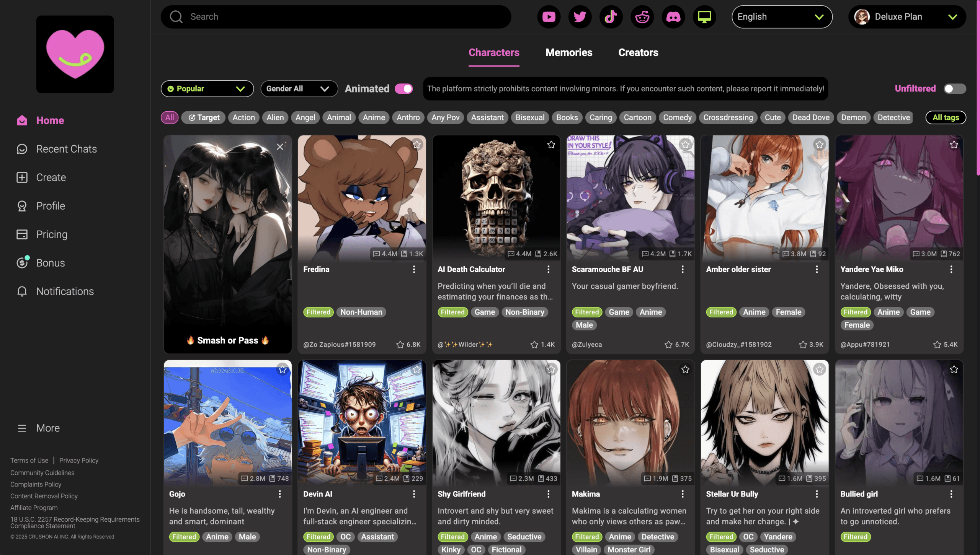Screen dimensions: 980x555
Task: Switch to the Characters tab
Action: tap(494, 53)
